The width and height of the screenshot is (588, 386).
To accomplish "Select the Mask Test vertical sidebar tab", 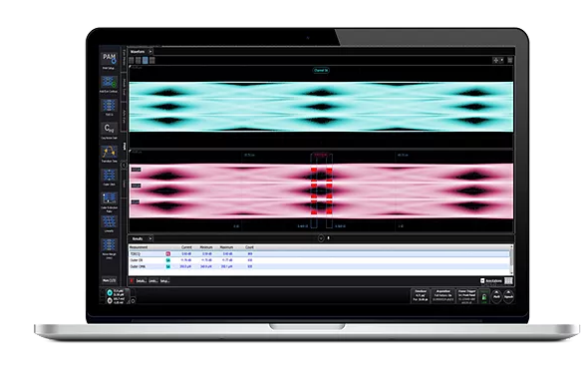I will (x=125, y=87).
